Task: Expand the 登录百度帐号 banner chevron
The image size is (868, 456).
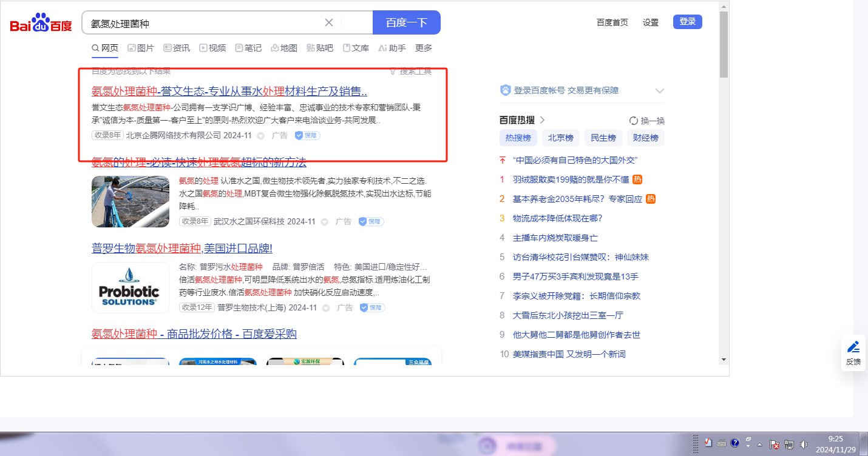Action: tap(660, 91)
